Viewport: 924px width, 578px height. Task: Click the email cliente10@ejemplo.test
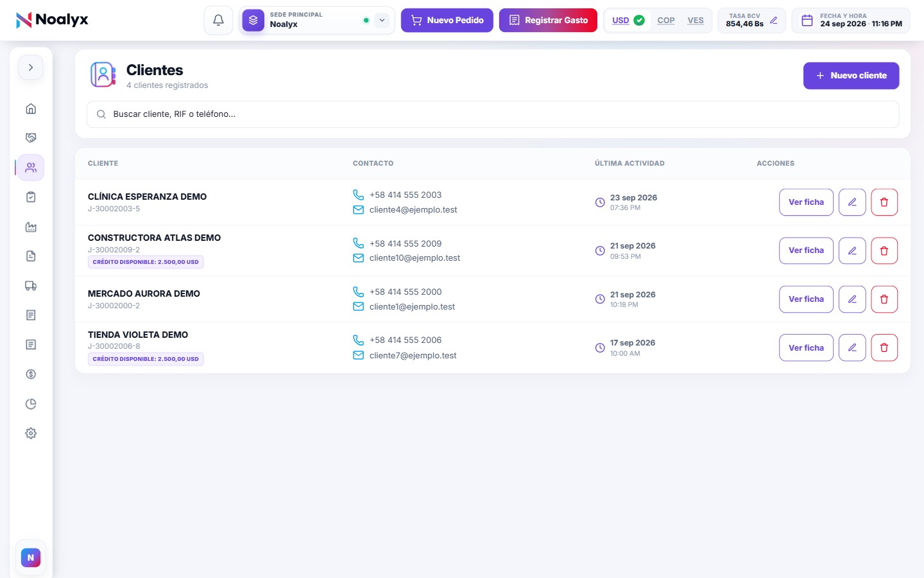pyautogui.click(x=415, y=258)
